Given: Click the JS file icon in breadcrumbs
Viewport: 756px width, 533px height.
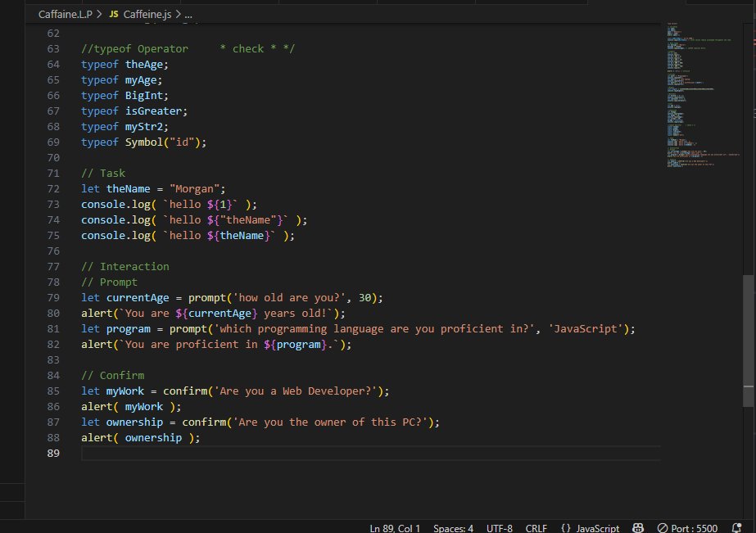Looking at the screenshot, I should click(113, 15).
